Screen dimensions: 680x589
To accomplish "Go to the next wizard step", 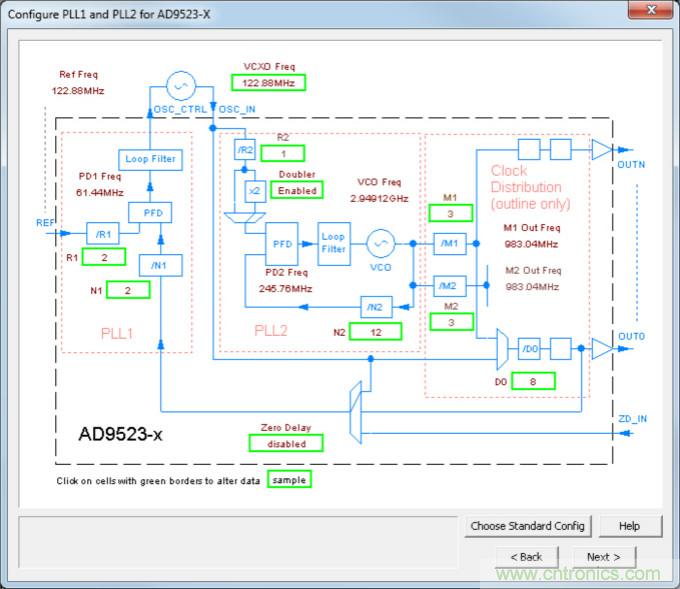I will [x=604, y=557].
